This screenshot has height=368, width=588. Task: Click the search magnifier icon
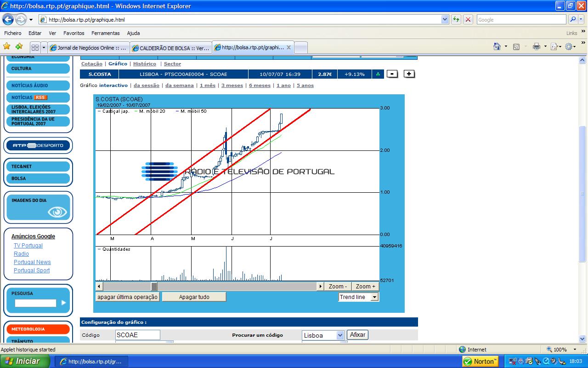pos(572,20)
